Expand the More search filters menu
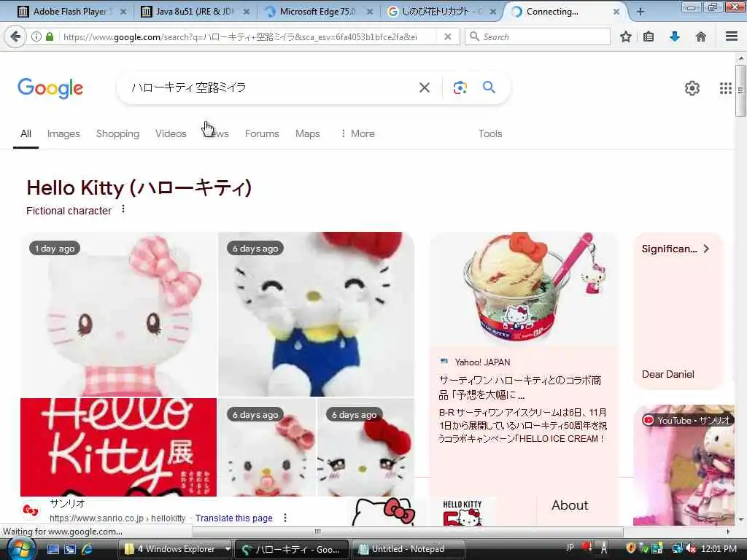The image size is (747, 560). (357, 134)
